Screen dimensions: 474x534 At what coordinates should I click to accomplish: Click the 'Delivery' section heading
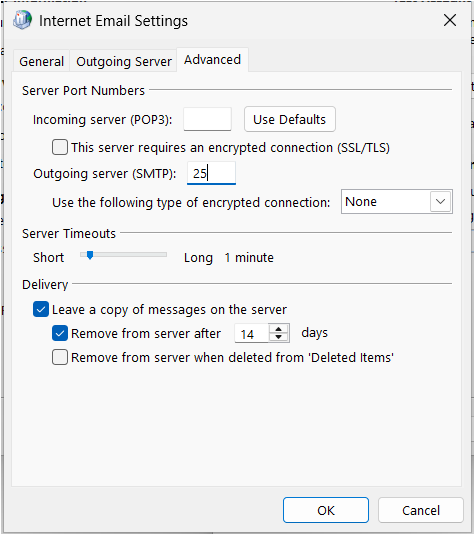[x=45, y=284]
